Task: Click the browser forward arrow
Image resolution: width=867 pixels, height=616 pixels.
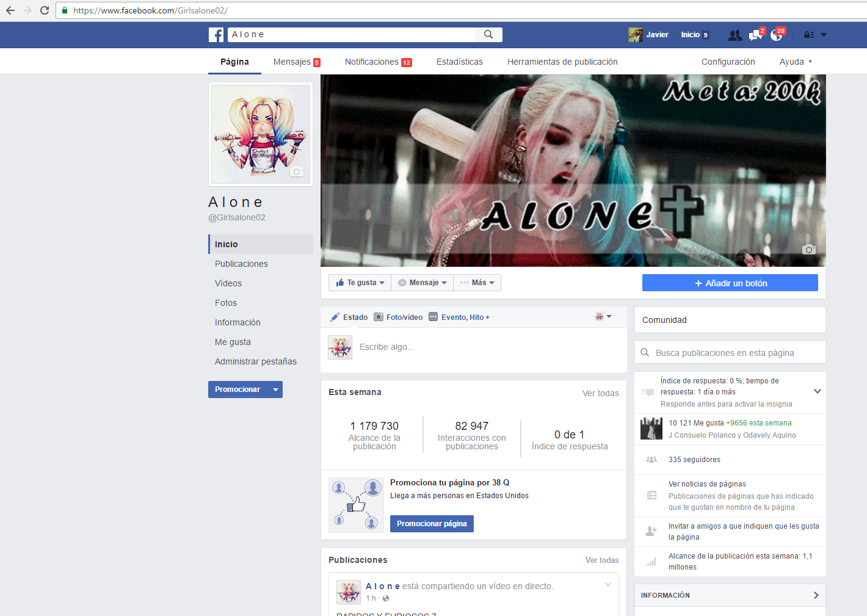Action: coord(27,10)
